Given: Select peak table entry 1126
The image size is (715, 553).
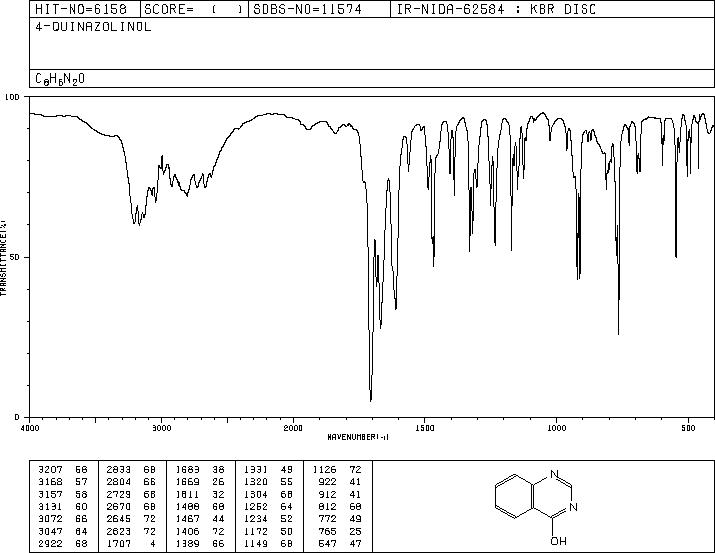Looking at the screenshot, I should (x=337, y=470).
